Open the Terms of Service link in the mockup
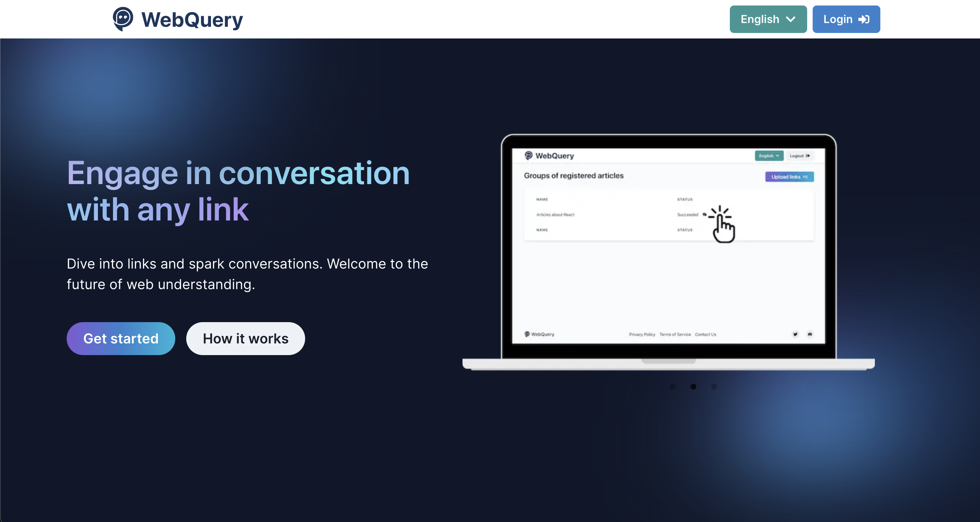The height and width of the screenshot is (522, 980). (675, 334)
